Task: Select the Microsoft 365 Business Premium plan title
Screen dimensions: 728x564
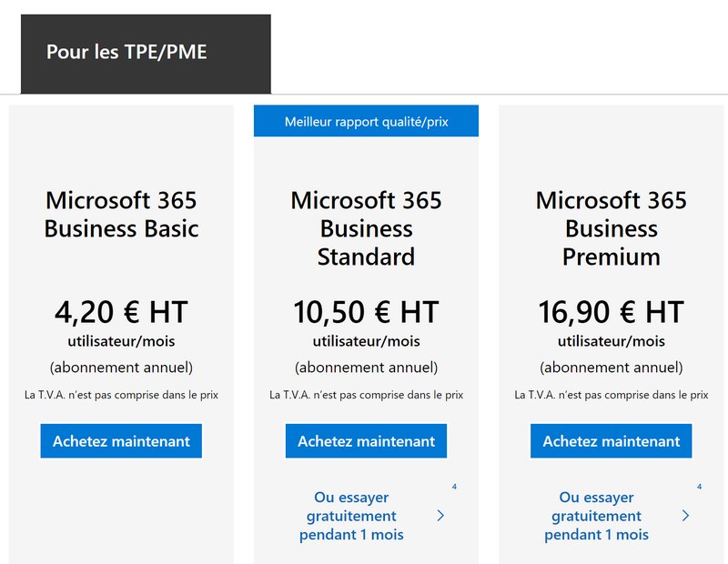Action: (x=611, y=228)
